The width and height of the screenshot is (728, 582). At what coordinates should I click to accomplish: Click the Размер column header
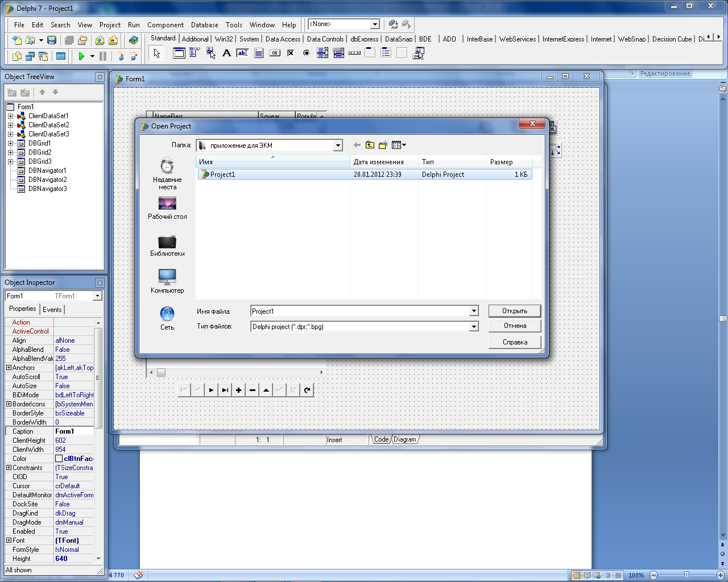coord(509,162)
